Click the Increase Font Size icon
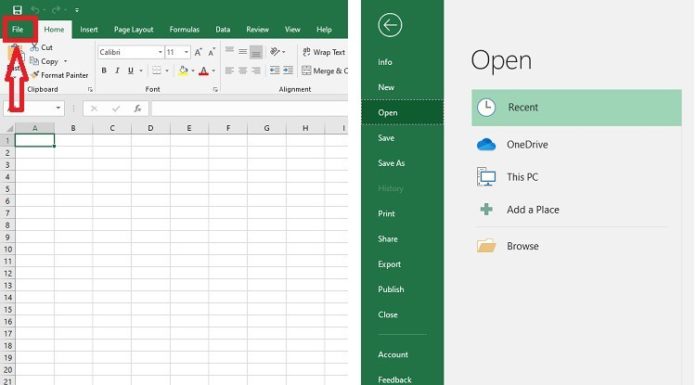The height and width of the screenshot is (385, 696). 198,52
